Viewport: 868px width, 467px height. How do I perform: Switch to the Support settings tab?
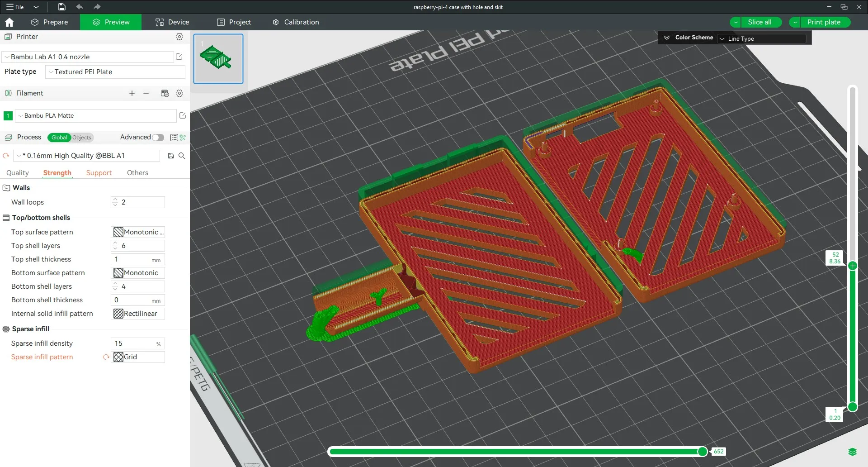99,173
